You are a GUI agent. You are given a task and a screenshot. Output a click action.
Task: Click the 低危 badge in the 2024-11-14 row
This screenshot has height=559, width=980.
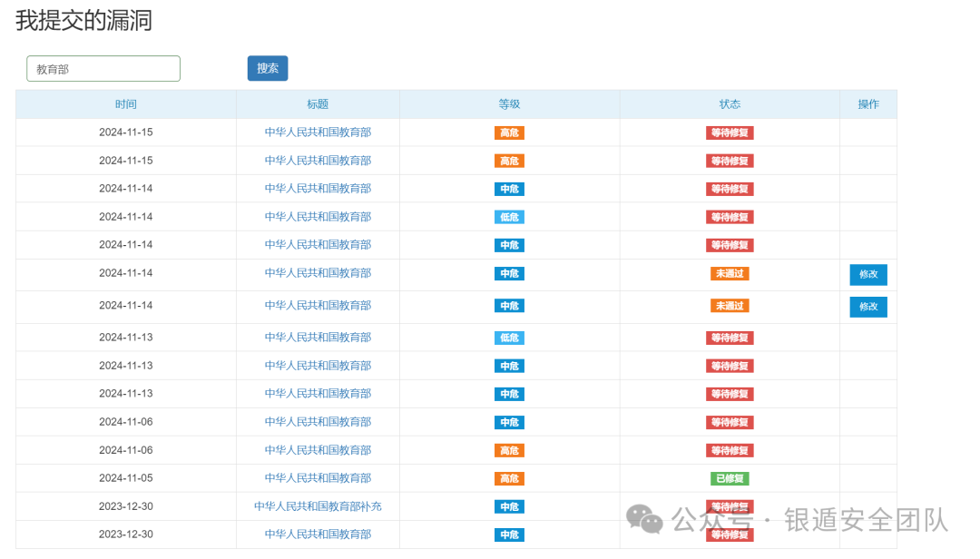click(x=509, y=218)
